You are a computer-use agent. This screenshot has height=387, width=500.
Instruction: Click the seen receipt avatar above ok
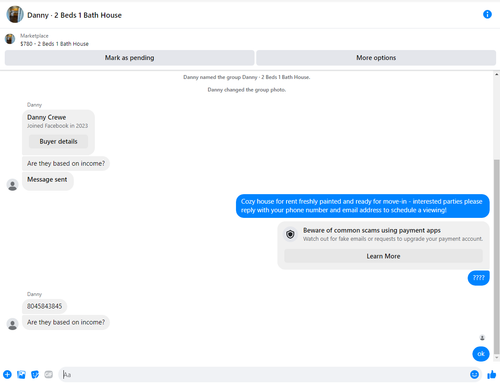pyautogui.click(x=482, y=338)
